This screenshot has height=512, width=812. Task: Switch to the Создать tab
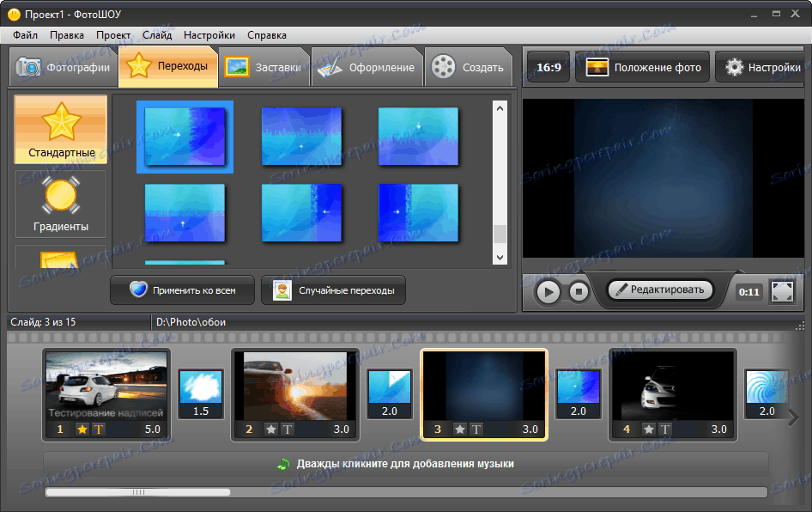(468, 67)
